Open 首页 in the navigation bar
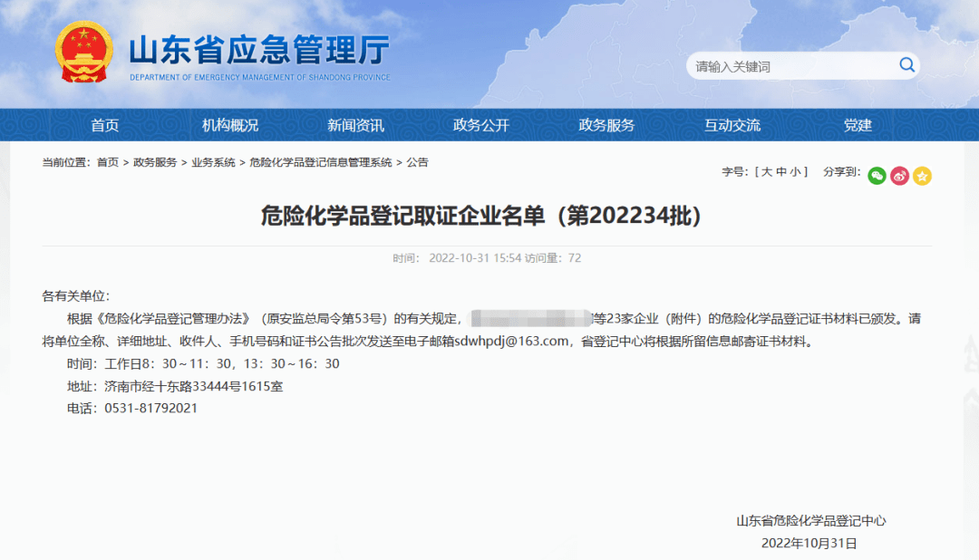 click(x=104, y=125)
